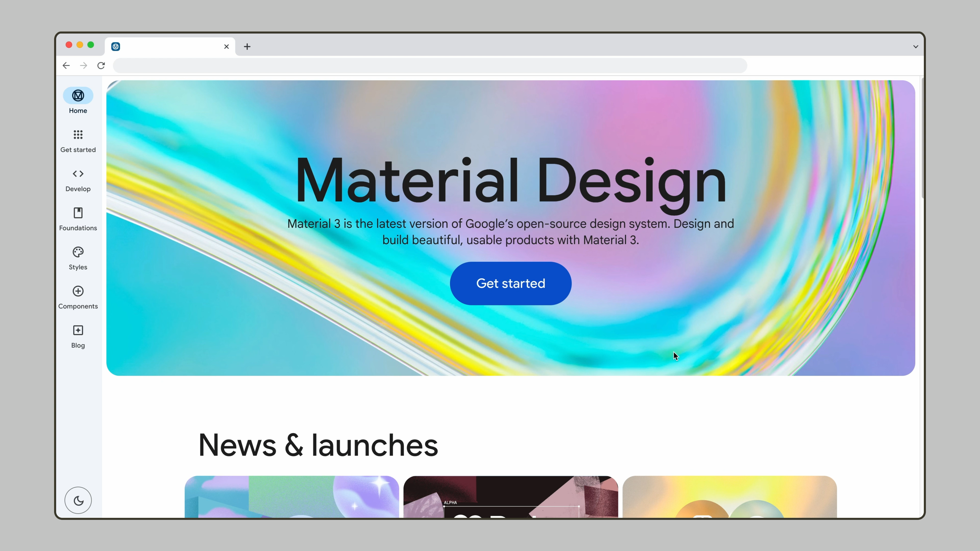The image size is (980, 551).
Task: Reload the page with the refresh icon
Action: click(x=101, y=66)
